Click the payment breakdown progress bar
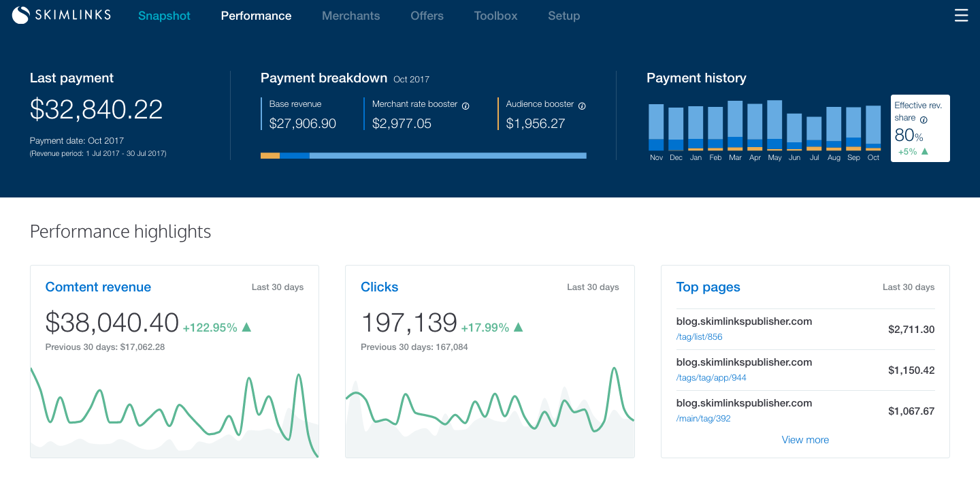This screenshot has width=980, height=478. 423,156
